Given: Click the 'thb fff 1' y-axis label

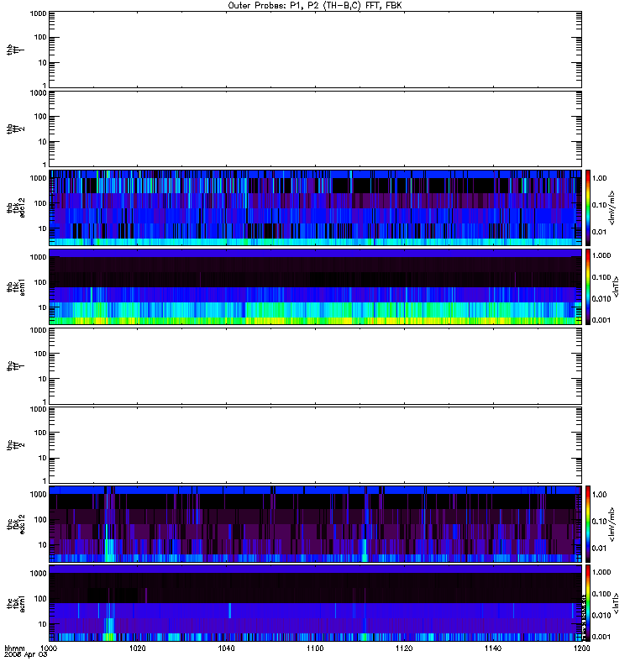Looking at the screenshot, I should (x=16, y=50).
